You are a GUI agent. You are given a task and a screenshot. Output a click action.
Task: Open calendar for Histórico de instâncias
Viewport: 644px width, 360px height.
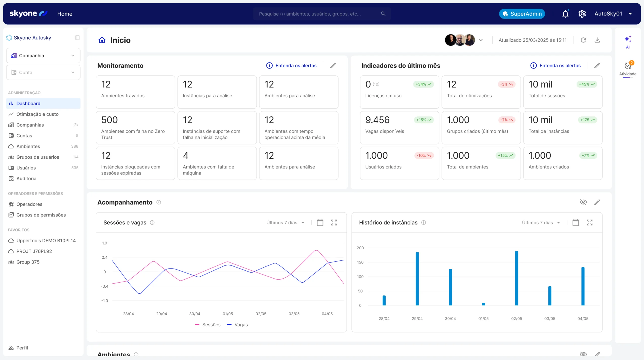[x=576, y=222]
